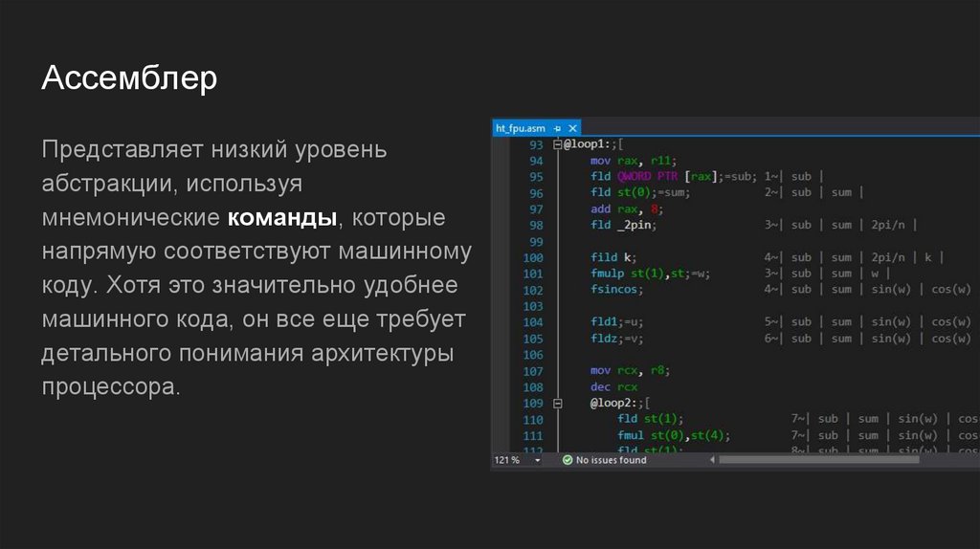The width and height of the screenshot is (980, 549).
Task: Click line number 94
Action: (x=536, y=161)
